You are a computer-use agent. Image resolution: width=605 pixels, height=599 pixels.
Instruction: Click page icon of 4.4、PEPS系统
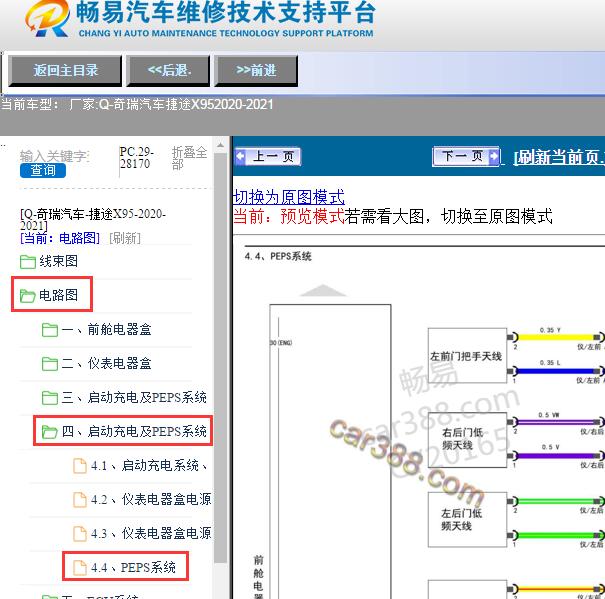point(80,567)
